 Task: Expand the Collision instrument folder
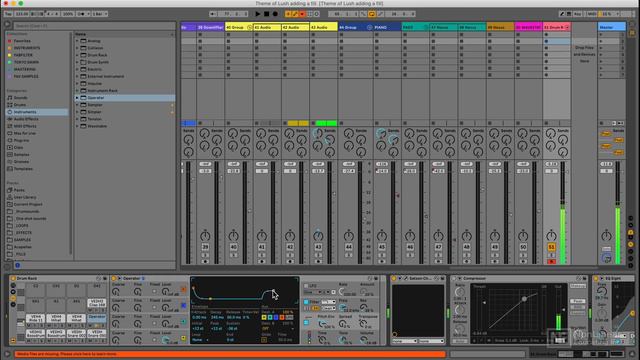[77, 48]
